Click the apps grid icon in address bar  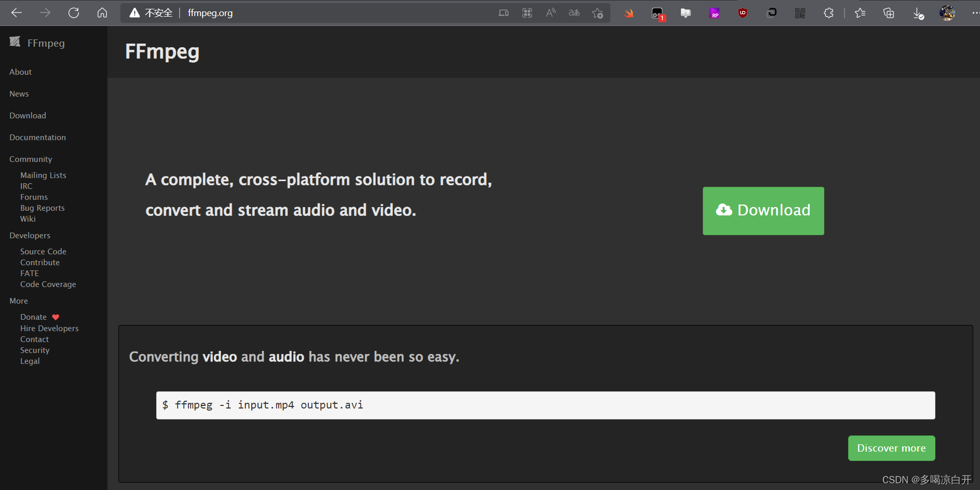527,13
